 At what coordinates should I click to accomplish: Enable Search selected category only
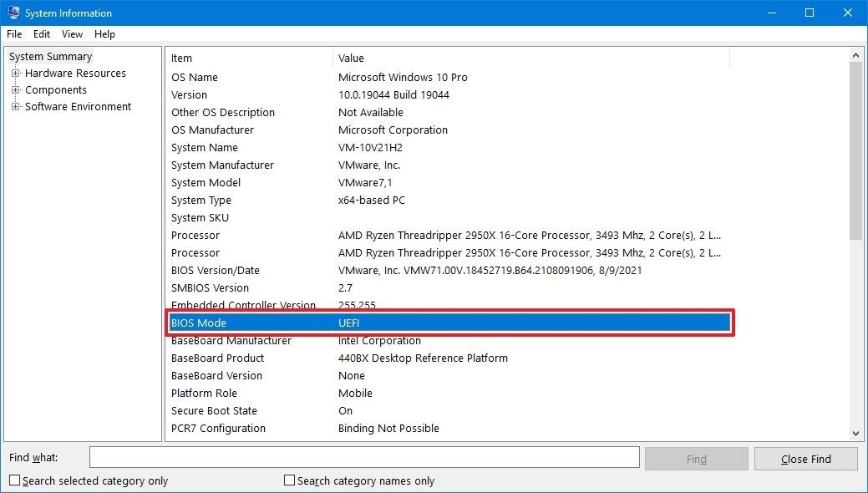click(14, 481)
